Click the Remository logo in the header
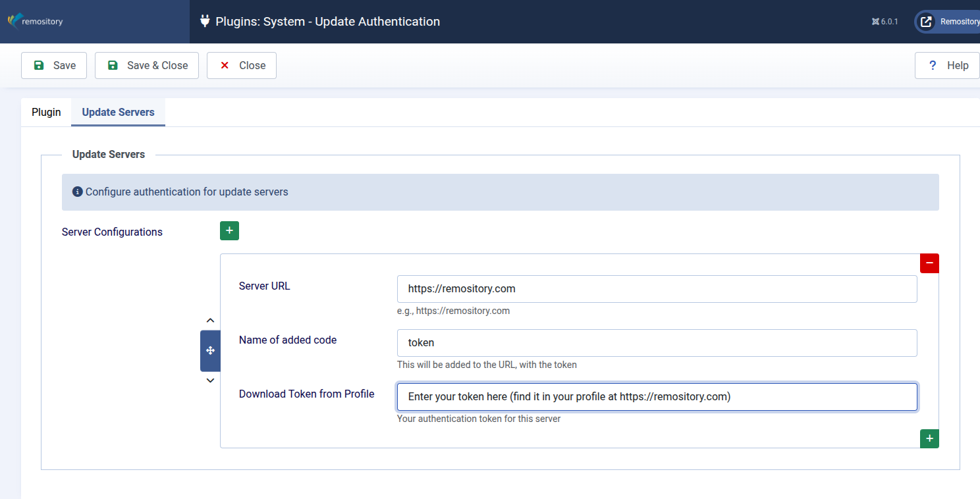Viewport: 980px width, 499px height. 36,21
